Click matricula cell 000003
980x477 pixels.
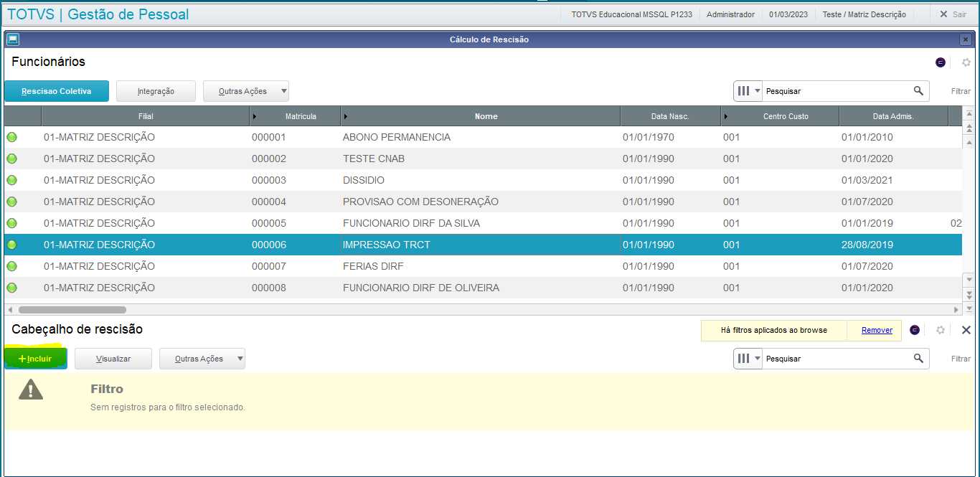pyautogui.click(x=295, y=180)
